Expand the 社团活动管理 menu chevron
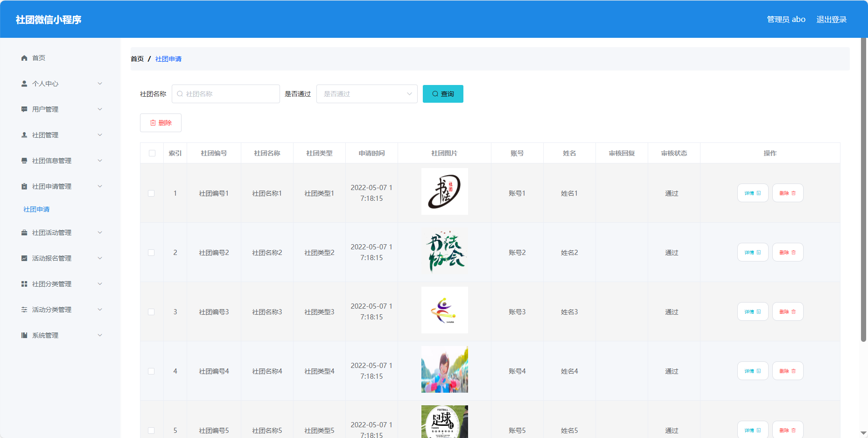Viewport: 868px width, 438px height. click(x=100, y=233)
